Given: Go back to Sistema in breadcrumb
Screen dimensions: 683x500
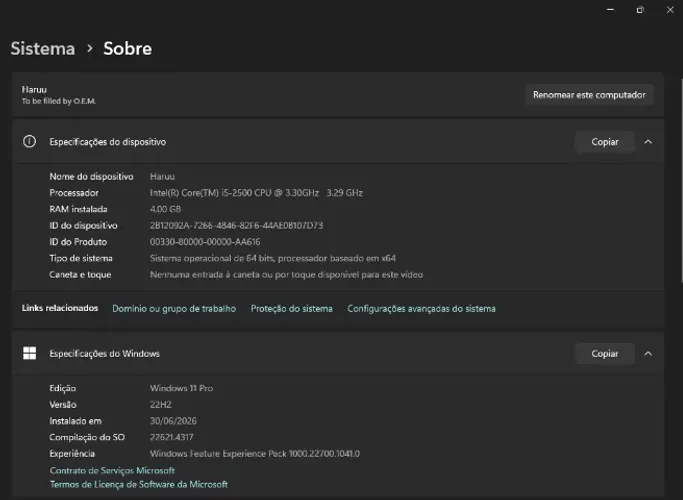Looking at the screenshot, I should coord(43,48).
